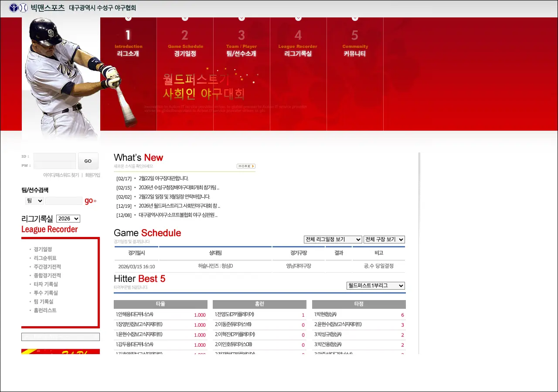Open the 월드퍼스트1부리그 league dropdown

coord(375,286)
